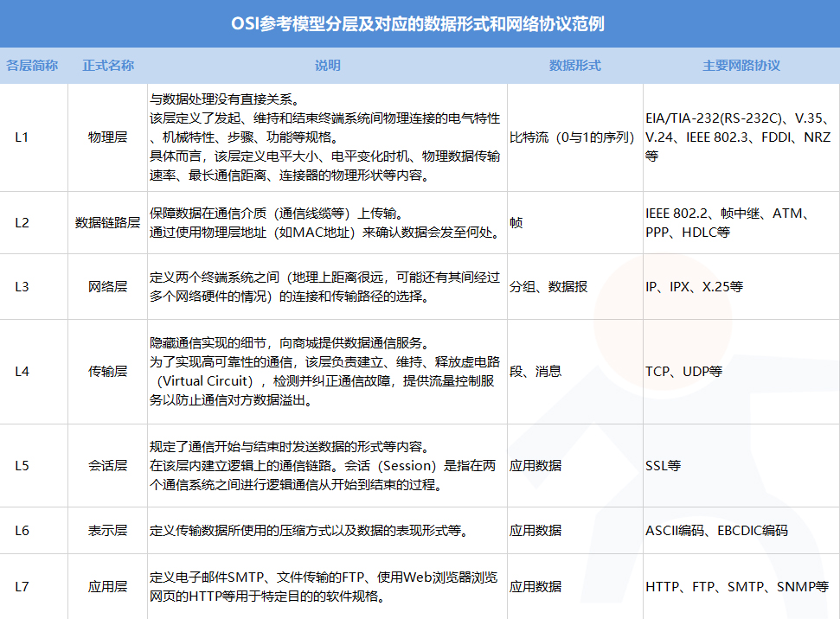The height and width of the screenshot is (619, 840).
Task: Click the table title about OSI参考模型
Action: click(x=420, y=24)
